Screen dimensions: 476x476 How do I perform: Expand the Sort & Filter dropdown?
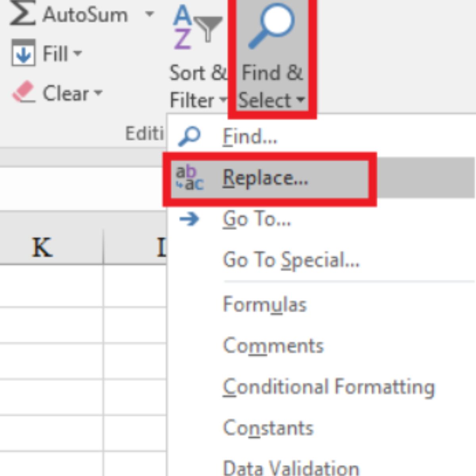click(223, 101)
